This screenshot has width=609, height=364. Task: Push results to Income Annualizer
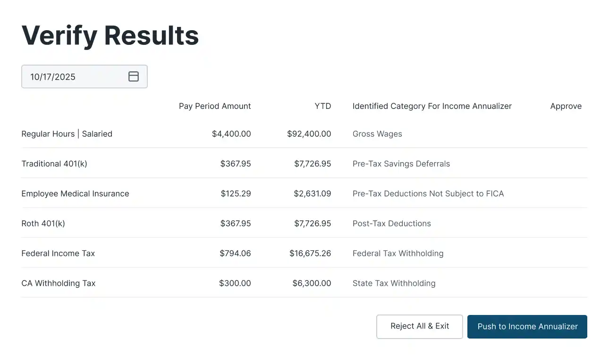tap(527, 326)
